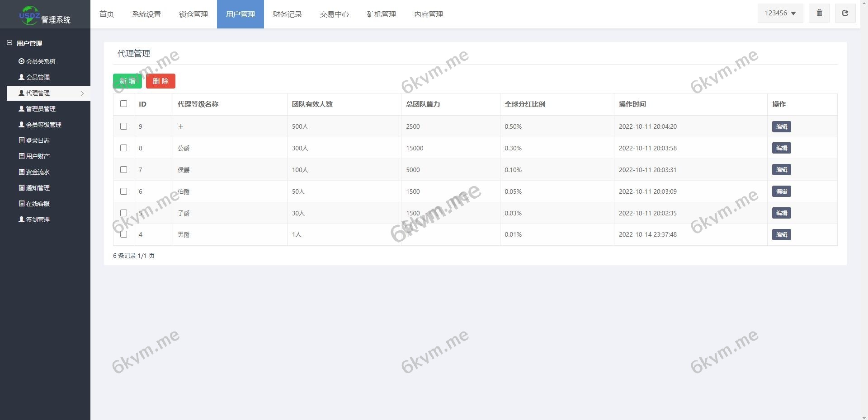The height and width of the screenshot is (420, 868).
Task: Tick the checkbox for row ID 9
Action: [124, 126]
